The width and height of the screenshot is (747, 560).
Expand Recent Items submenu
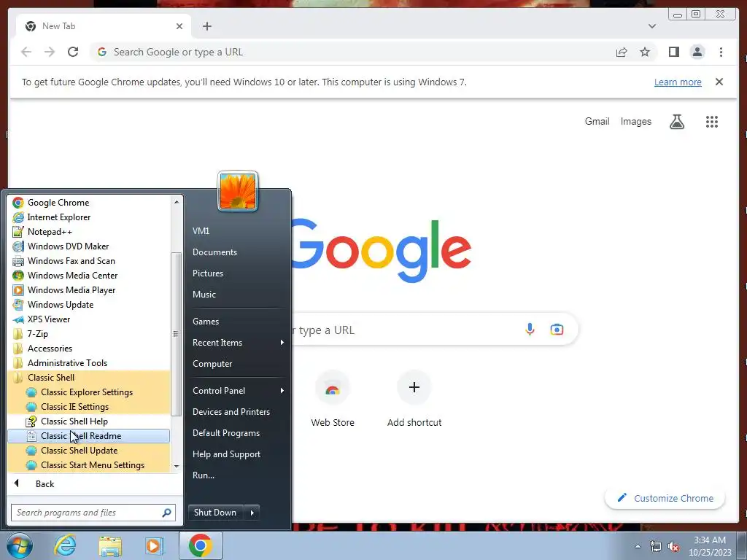239,343
